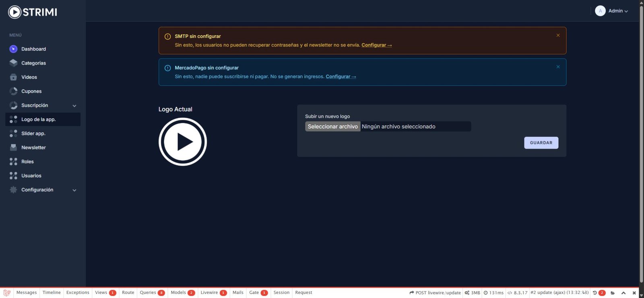
Task: Open the debugbar Messages tab
Action: pos(27,293)
